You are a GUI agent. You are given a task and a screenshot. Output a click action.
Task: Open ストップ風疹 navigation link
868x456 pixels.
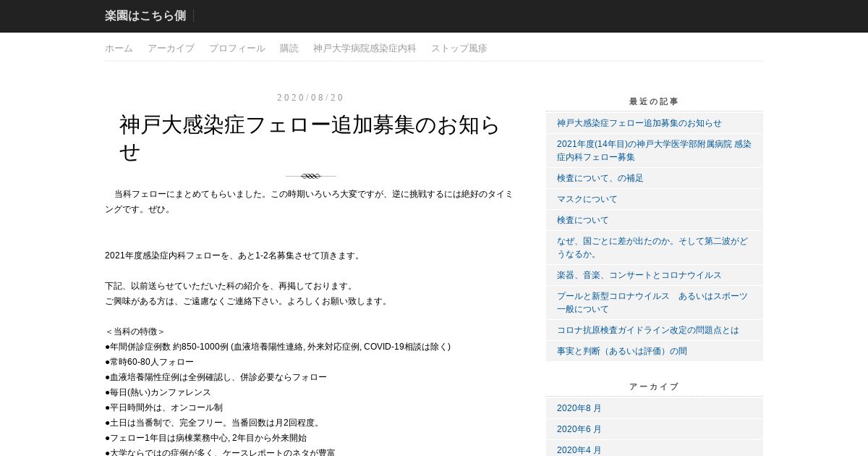[x=459, y=48]
